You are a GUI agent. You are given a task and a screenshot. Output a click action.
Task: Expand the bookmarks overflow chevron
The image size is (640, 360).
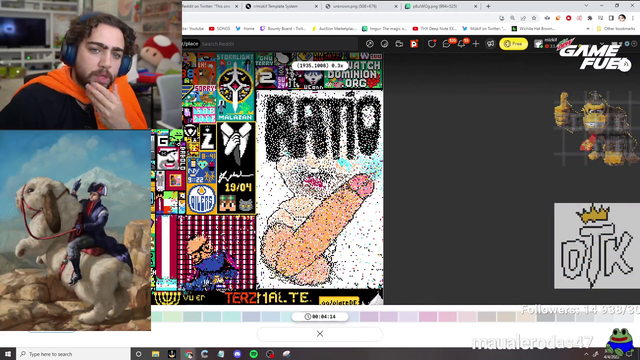click(588, 29)
